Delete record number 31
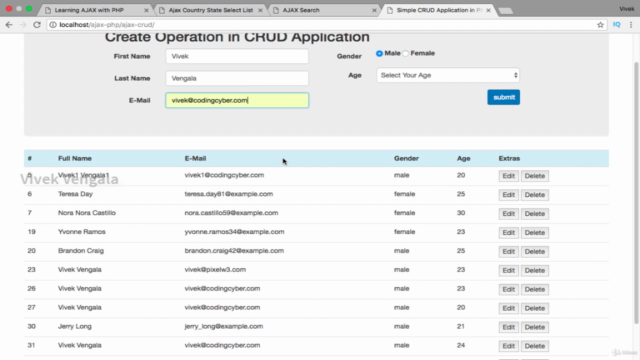The image size is (640, 360). pos(535,346)
